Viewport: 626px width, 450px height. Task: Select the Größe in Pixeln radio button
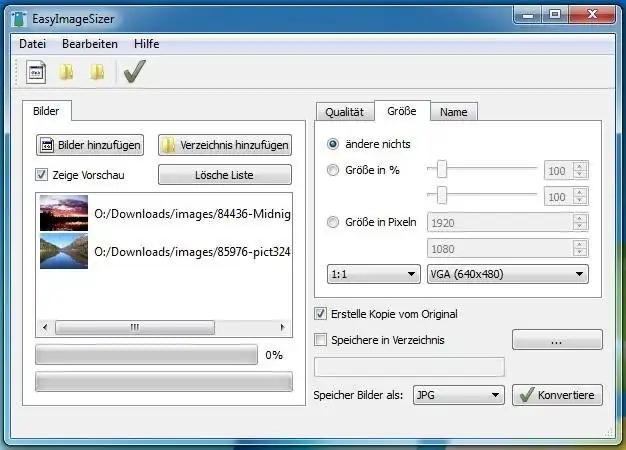[333, 222]
